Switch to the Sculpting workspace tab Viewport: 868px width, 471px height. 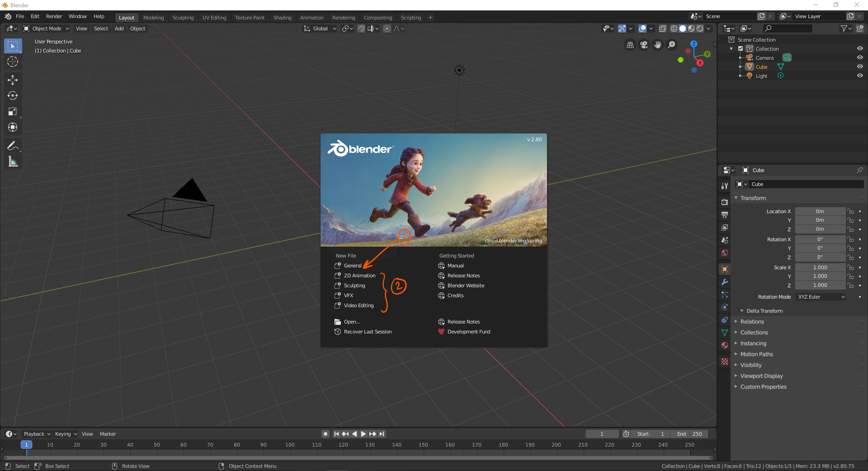coord(183,18)
